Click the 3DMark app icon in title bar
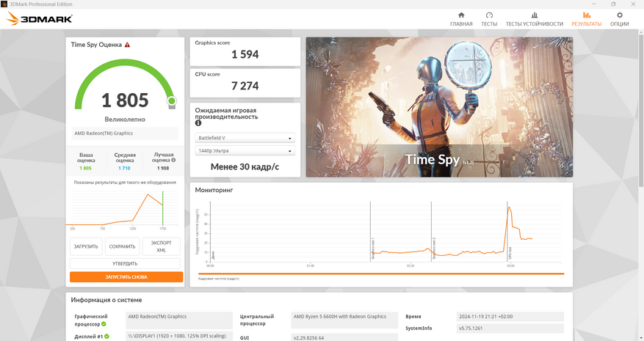Viewport: 644px width, 341px height. (4, 4)
